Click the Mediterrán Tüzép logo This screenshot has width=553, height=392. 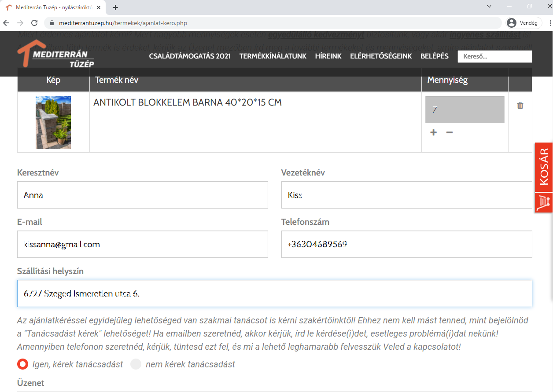point(55,55)
